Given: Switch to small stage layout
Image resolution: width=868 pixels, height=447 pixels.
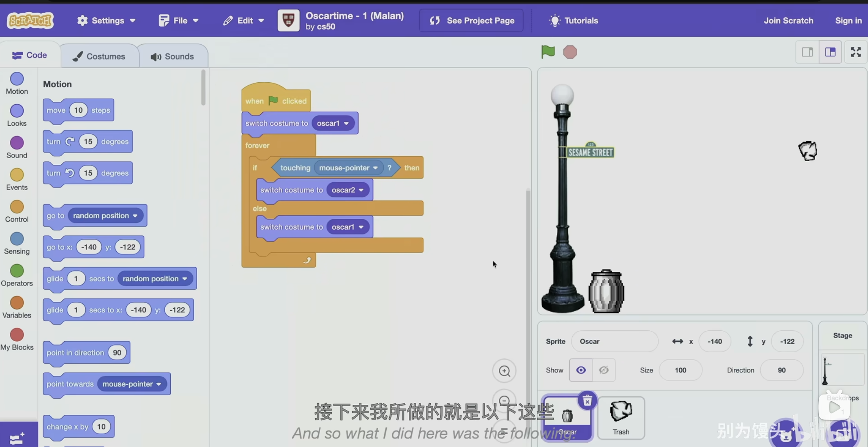Looking at the screenshot, I should tap(807, 52).
